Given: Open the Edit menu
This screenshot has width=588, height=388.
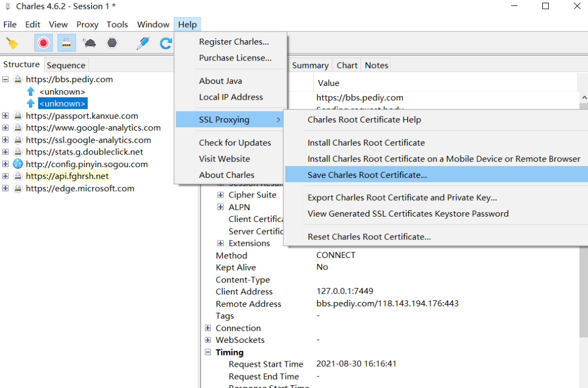Looking at the screenshot, I should (33, 24).
